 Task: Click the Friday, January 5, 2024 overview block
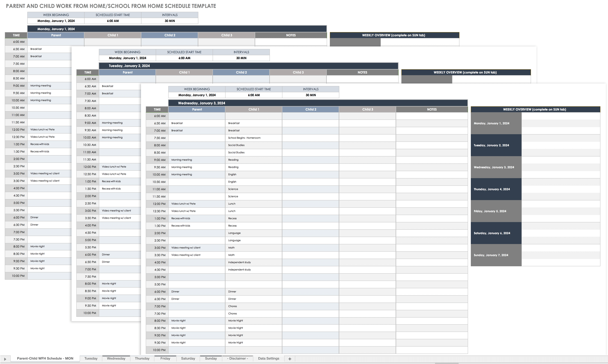coord(496,211)
